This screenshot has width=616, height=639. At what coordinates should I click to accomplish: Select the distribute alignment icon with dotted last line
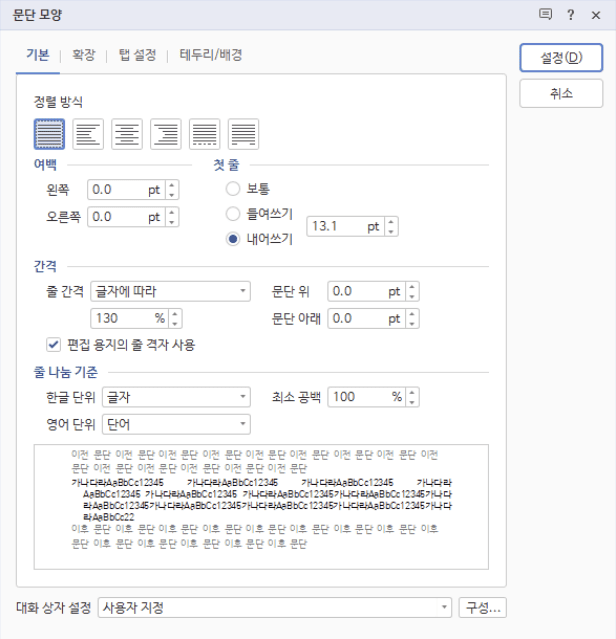[x=205, y=133]
